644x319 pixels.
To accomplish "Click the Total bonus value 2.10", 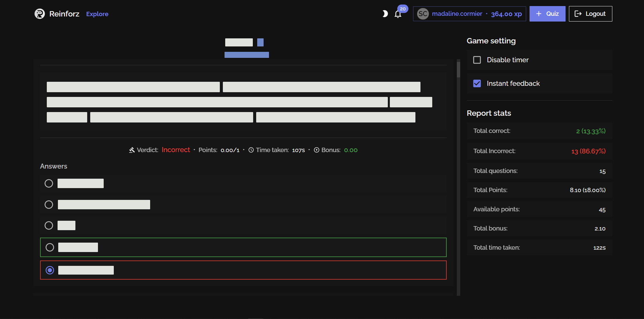I will point(600,229).
